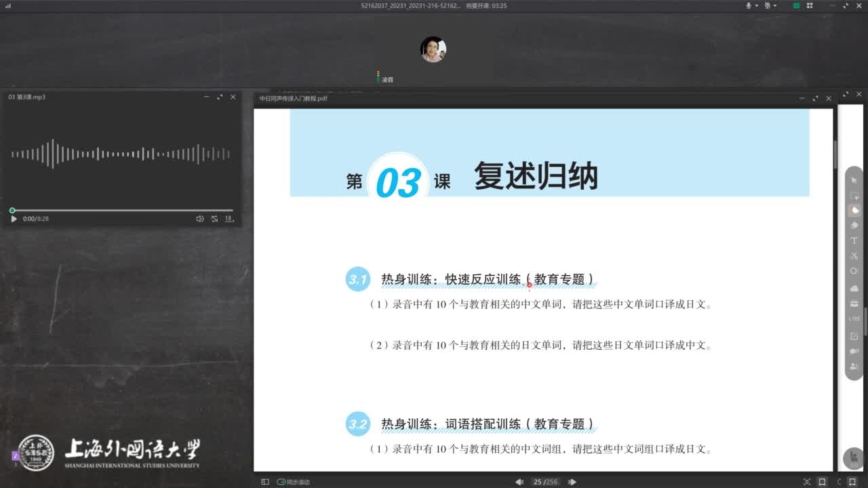
Task: Open the chat message icon in the sidebar
Action: pos(854,351)
